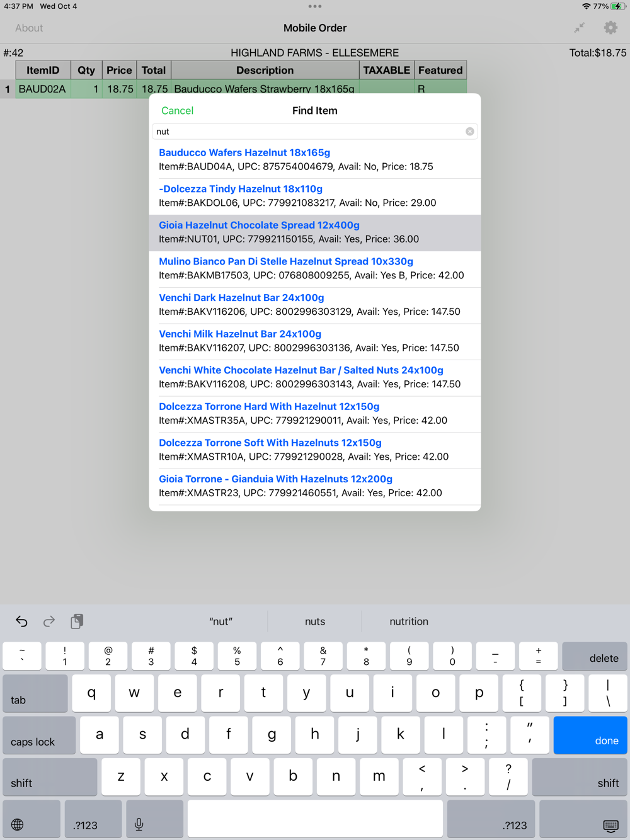This screenshot has height=840, width=630.
Task: Select Venchi Dark Hazelnut Bar 24x100g
Action: (315, 305)
